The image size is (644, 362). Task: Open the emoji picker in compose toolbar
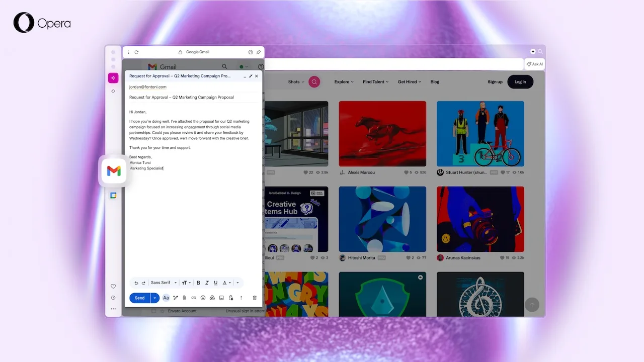(x=203, y=298)
